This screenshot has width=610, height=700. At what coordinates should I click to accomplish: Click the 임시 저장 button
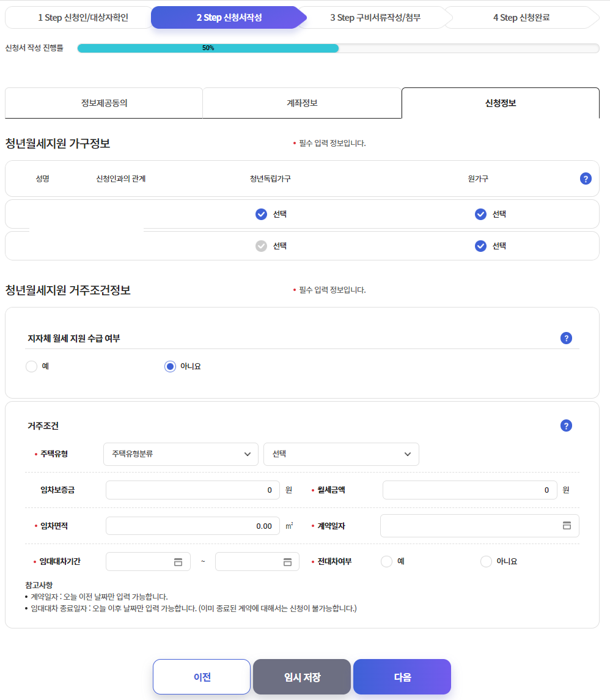coord(301,676)
